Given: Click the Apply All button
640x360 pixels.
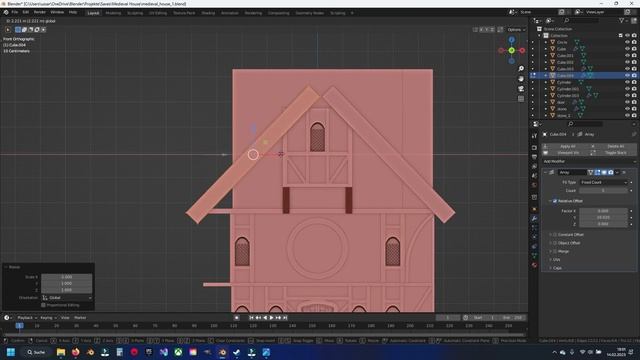Looking at the screenshot, I should click(x=565, y=146).
